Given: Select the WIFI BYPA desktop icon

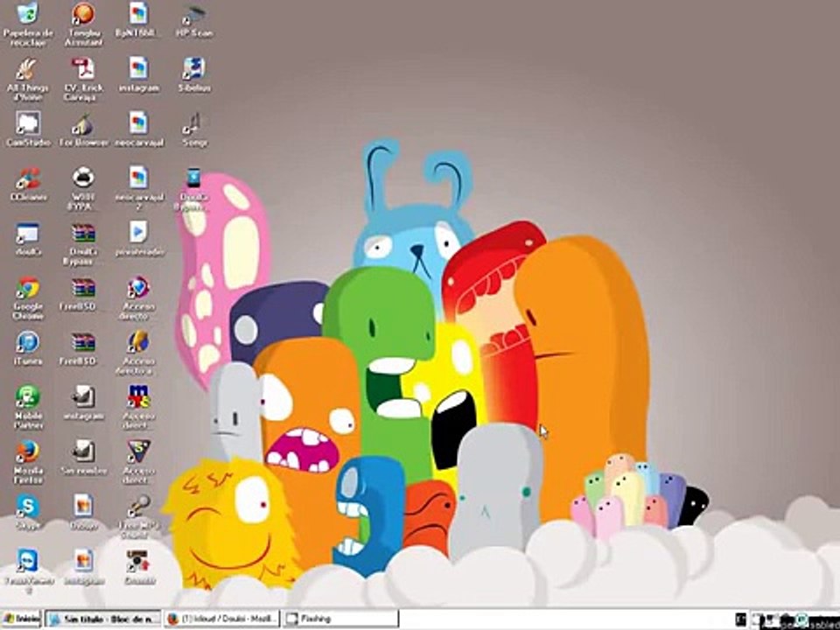Looking at the screenshot, I should [x=84, y=189].
